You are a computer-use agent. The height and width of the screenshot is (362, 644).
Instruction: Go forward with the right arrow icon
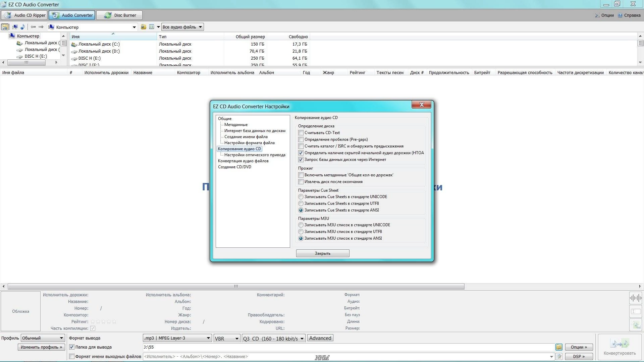[41, 27]
